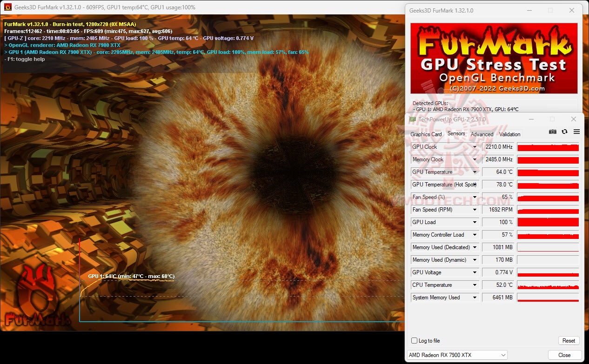Click the FurMark title bar flame icon
This screenshot has height=364, width=589.
(7, 7)
